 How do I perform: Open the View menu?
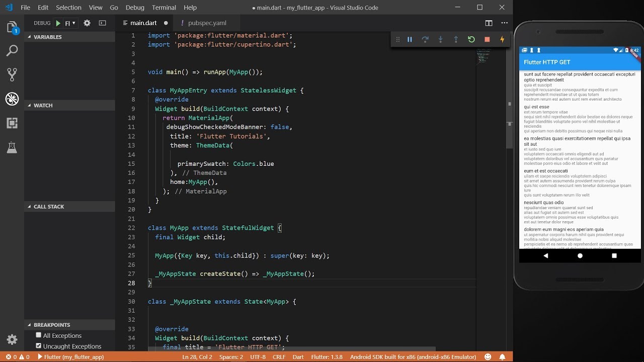point(96,8)
